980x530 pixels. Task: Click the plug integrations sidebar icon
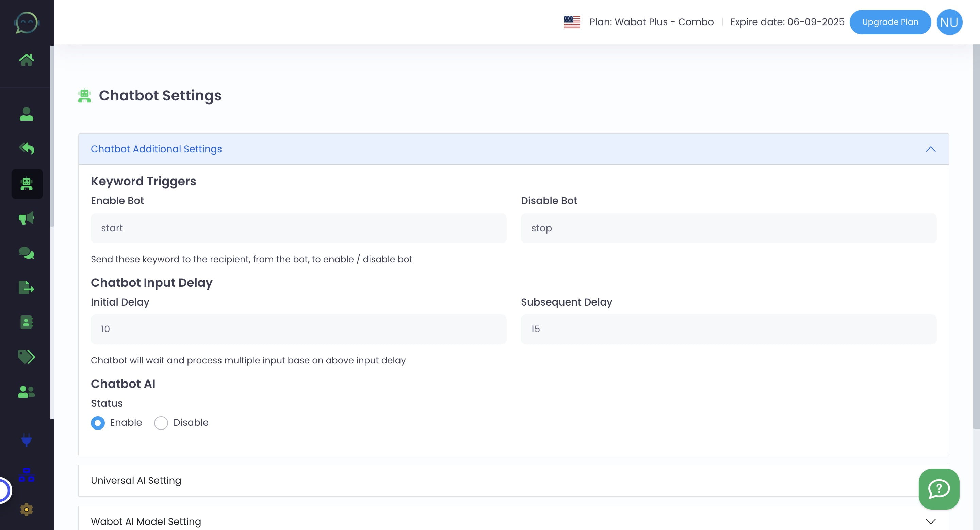point(26,440)
